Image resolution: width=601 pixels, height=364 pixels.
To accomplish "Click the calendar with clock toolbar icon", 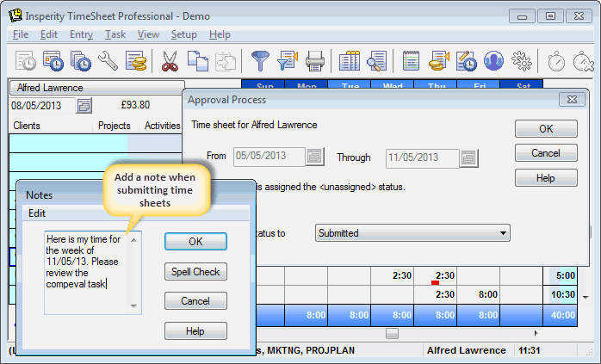I will (x=53, y=61).
